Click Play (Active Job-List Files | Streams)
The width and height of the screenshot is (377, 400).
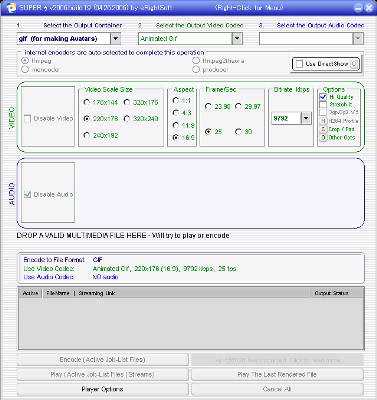tap(103, 374)
